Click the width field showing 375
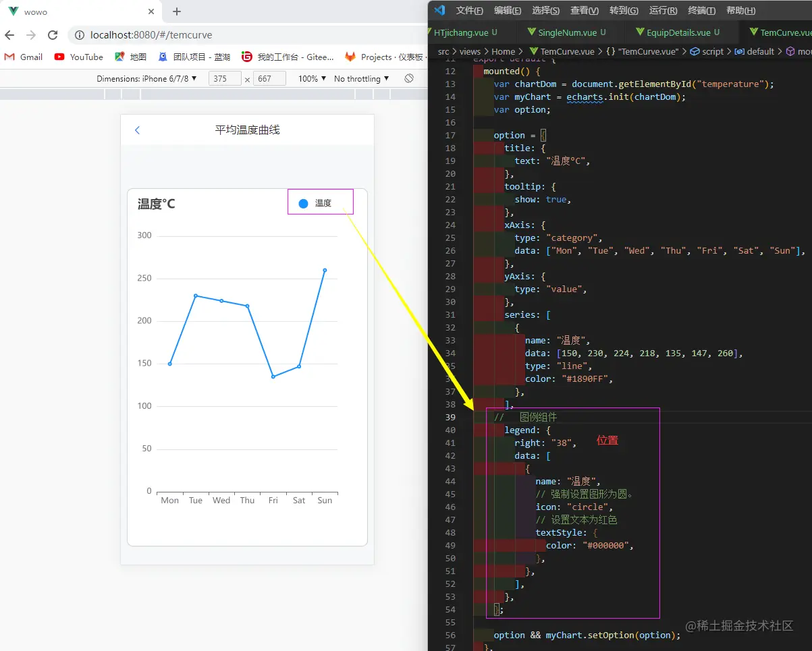The width and height of the screenshot is (812, 651). [x=225, y=78]
